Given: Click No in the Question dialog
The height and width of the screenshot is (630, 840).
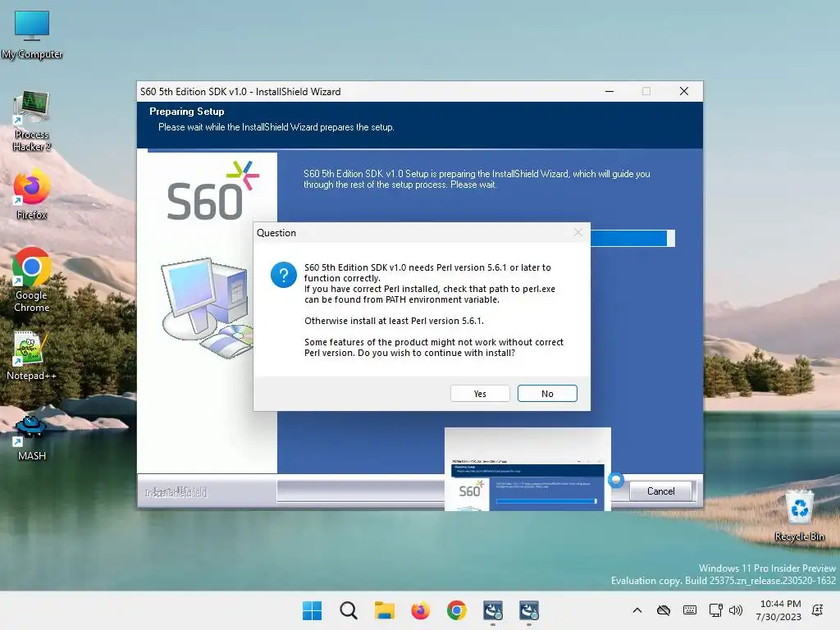Looking at the screenshot, I should click(x=547, y=394).
